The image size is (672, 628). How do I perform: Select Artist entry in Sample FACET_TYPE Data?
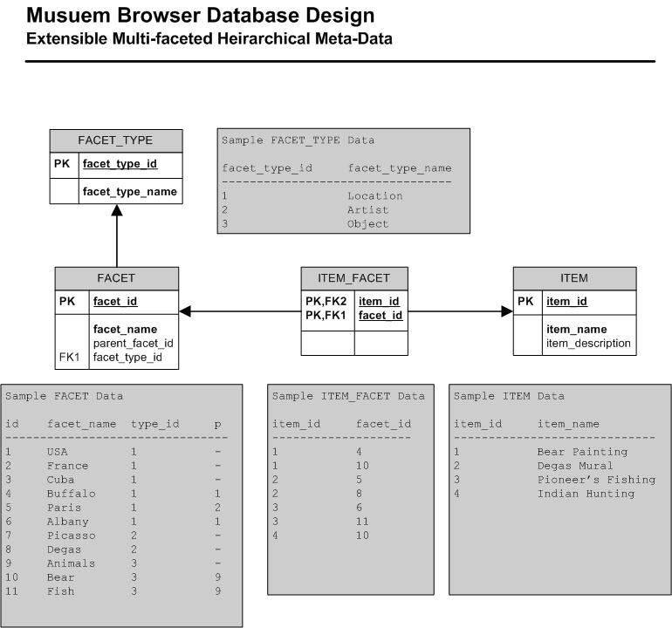[x=367, y=209]
